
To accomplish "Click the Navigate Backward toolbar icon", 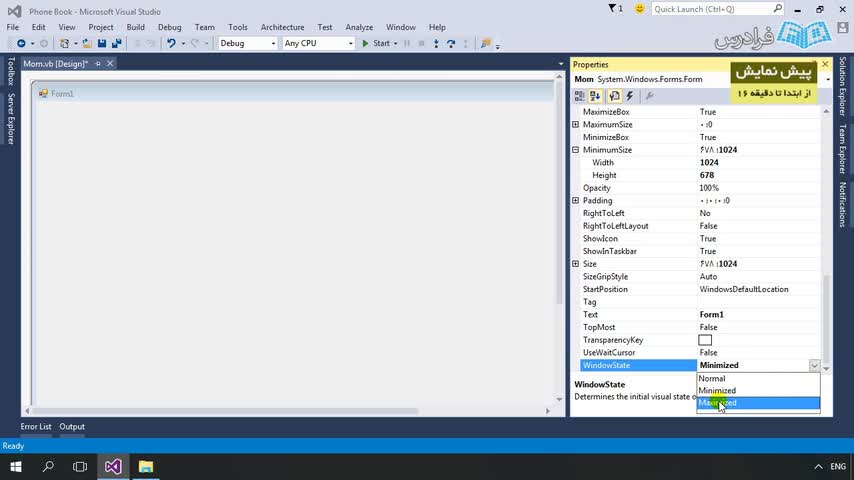I will pos(21,43).
